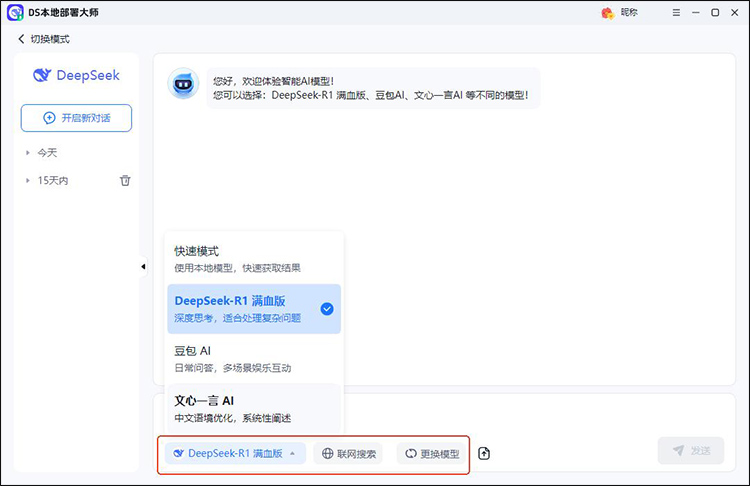The width and height of the screenshot is (750, 486).
Task: Click the blue checkmark on DeepSeek-R1 option
Action: (327, 309)
